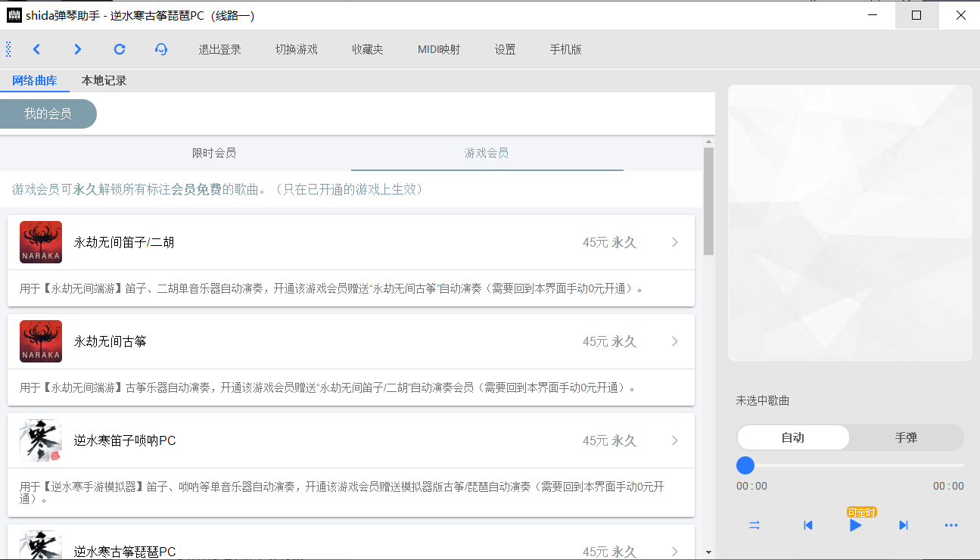
Task: Open the 网络曲库 tab
Action: (35, 80)
